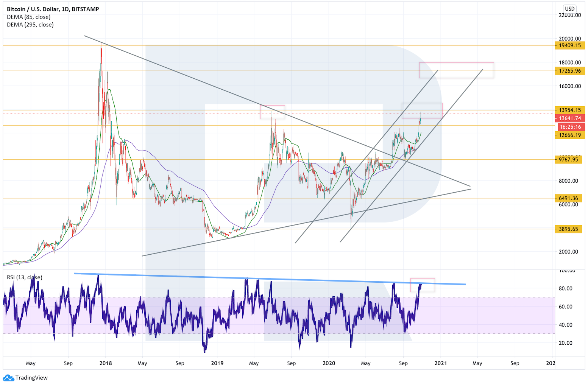Select the 6491.36 level price tag
The height and width of the screenshot is (386, 588).
coord(568,198)
